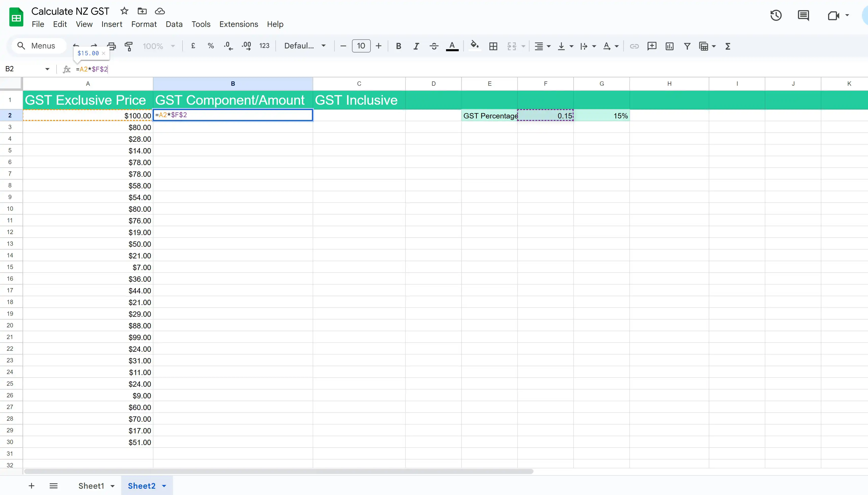Viewport: 868px width, 495px height.
Task: Open the comments panel icon
Action: point(803,15)
